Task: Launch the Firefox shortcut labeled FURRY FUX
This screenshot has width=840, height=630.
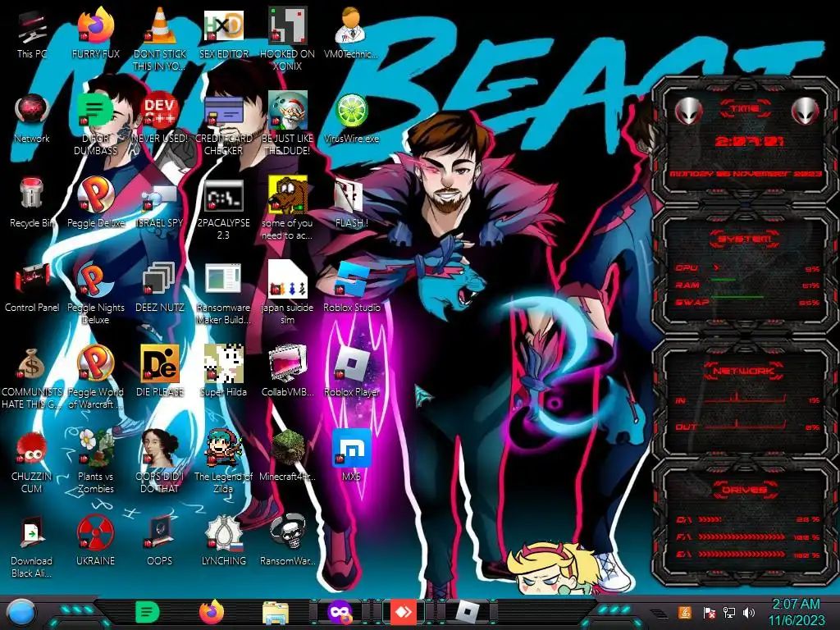Action: (96, 25)
